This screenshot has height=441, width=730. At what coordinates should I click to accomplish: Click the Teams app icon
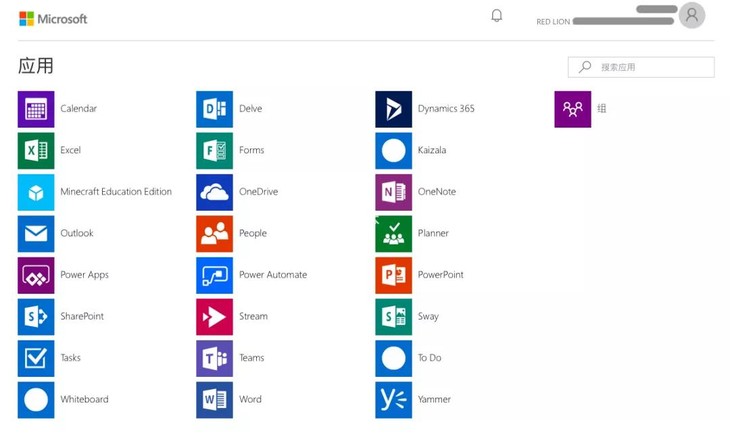pyautogui.click(x=214, y=358)
